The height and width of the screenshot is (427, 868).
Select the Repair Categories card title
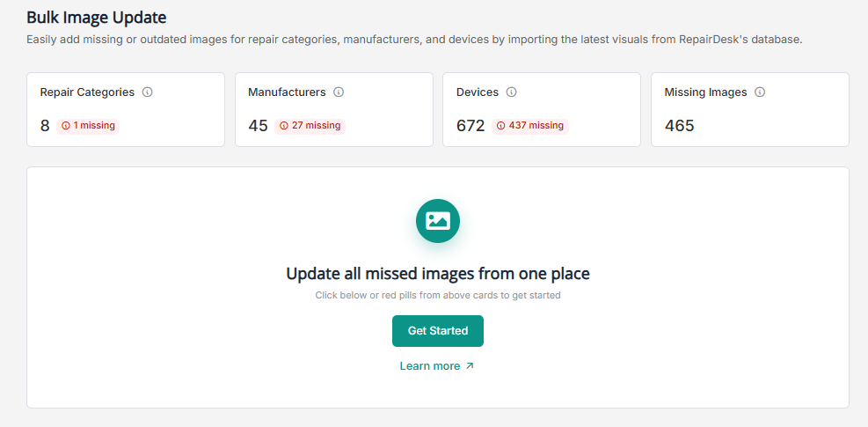point(87,92)
